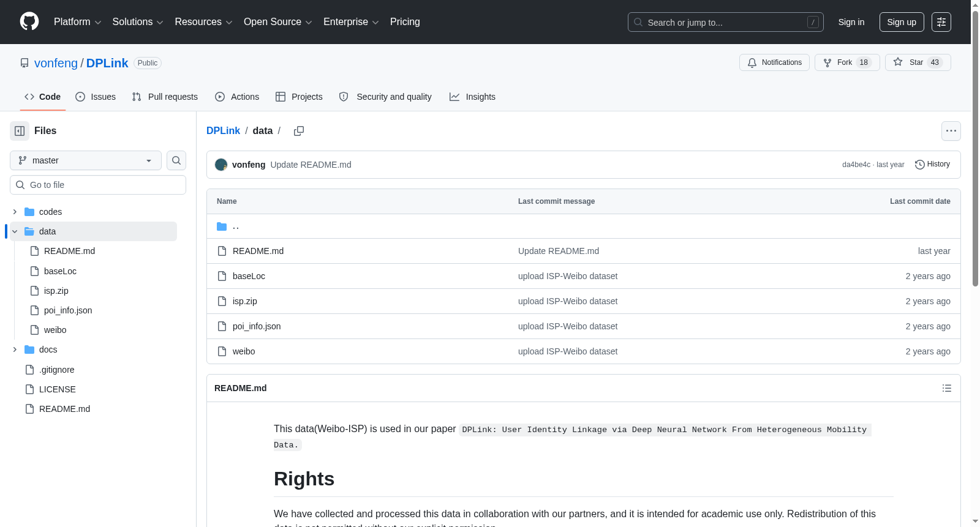Viewport: 980px width, 527px height.
Task: Open isp.zip file name in table
Action: pyautogui.click(x=245, y=301)
